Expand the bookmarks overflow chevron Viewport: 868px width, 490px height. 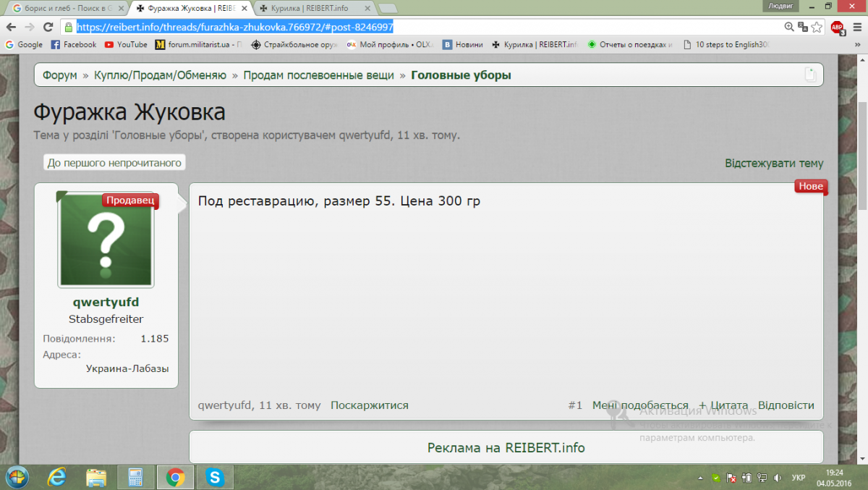pos(856,44)
